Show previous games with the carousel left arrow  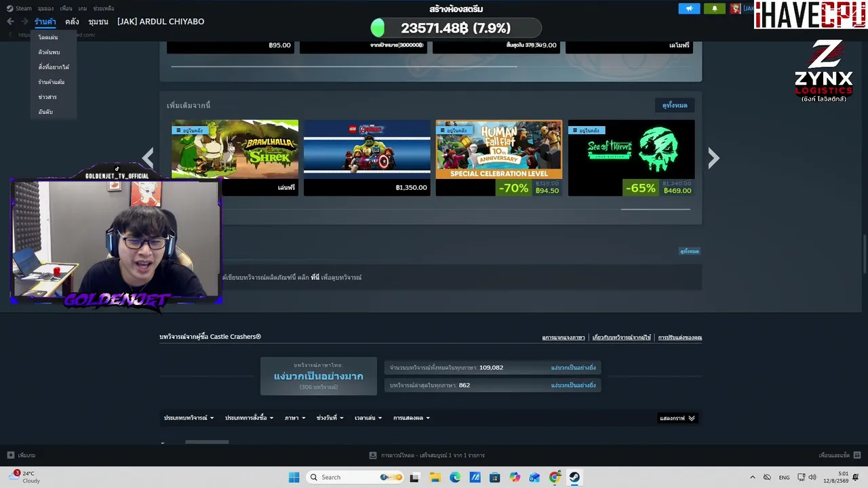tap(148, 158)
